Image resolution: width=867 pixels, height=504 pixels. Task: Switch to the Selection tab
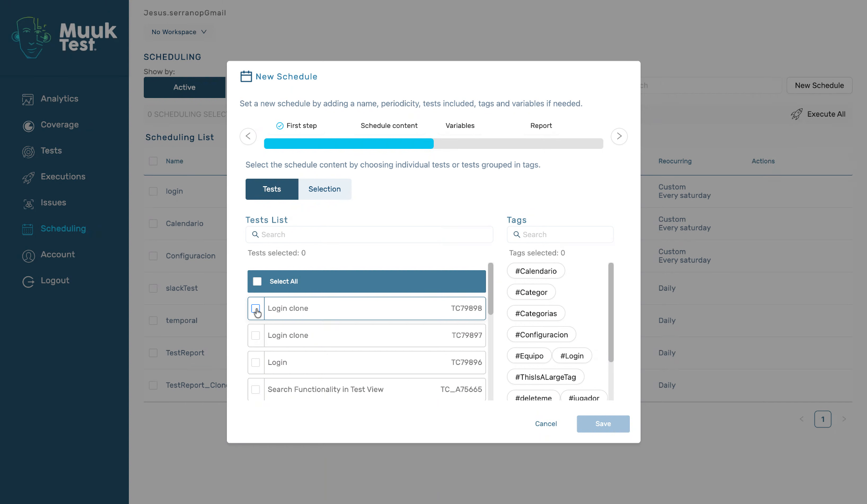pyautogui.click(x=324, y=189)
